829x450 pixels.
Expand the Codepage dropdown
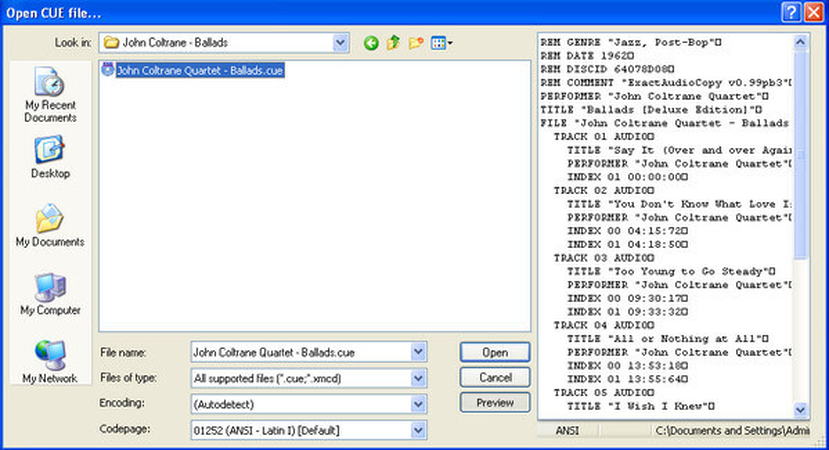tap(418, 430)
